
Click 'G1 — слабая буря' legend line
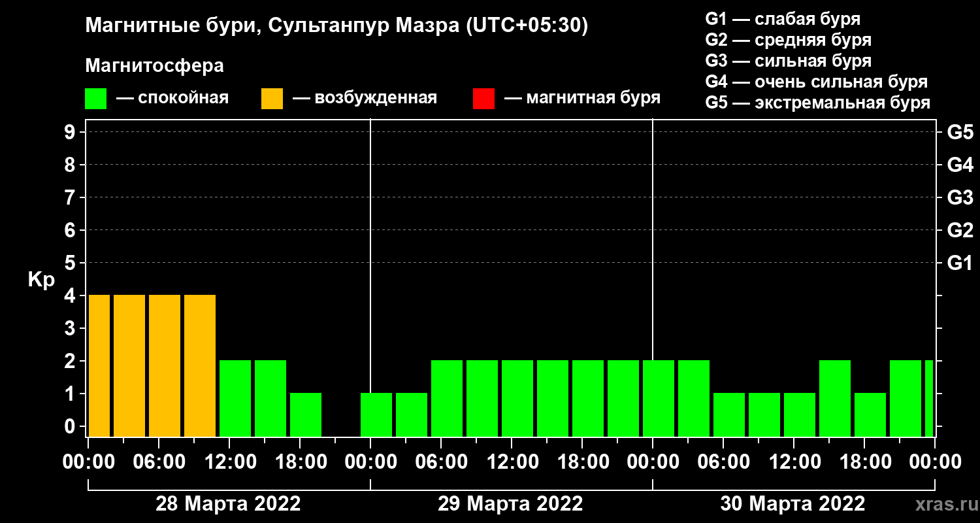click(x=783, y=19)
